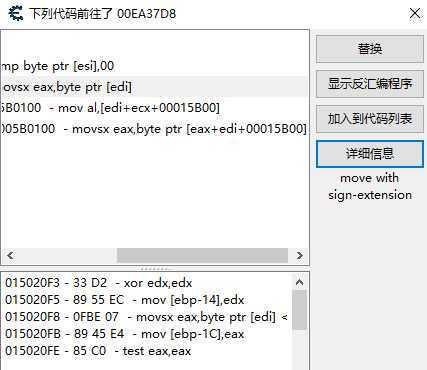Click the 替换 button
The height and width of the screenshot is (370, 427).
click(x=370, y=49)
